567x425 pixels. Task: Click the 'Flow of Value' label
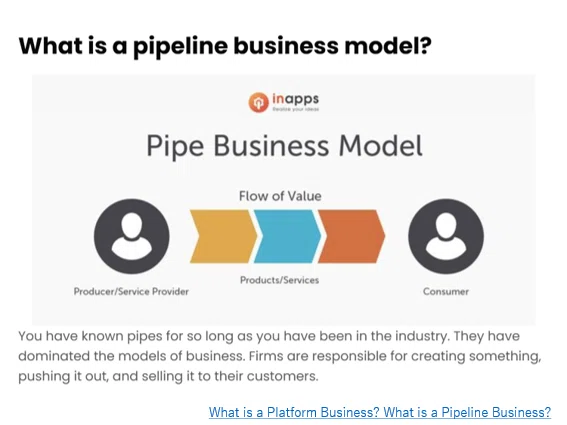[x=280, y=196]
